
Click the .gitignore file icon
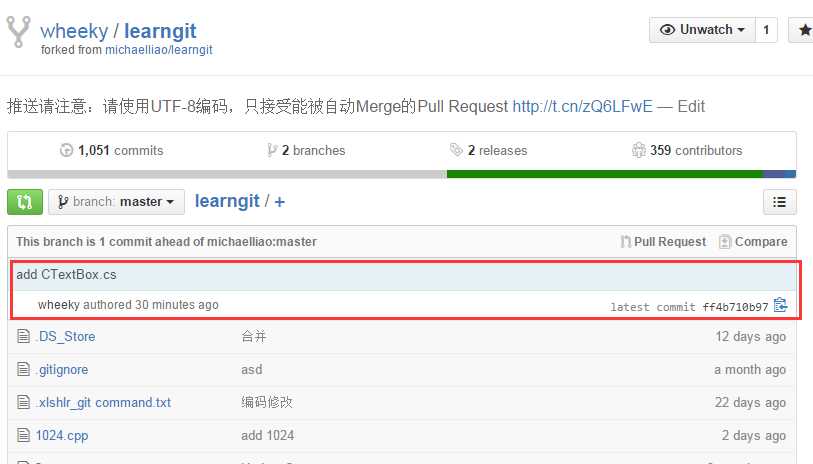[23, 369]
